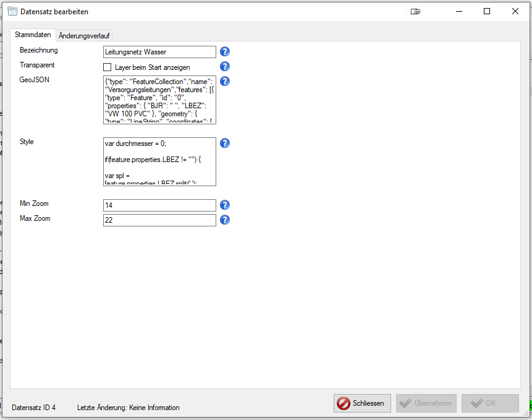Screen dimensions: 532x420
Task: Enable 'Layer beim Start anzeigen' checkbox
Action: click(x=108, y=67)
